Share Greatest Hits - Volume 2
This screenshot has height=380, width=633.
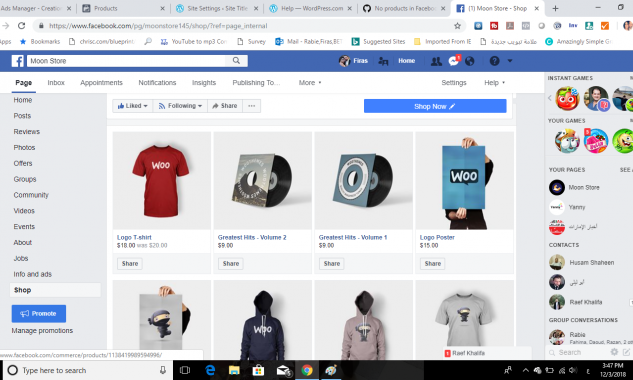(x=231, y=264)
